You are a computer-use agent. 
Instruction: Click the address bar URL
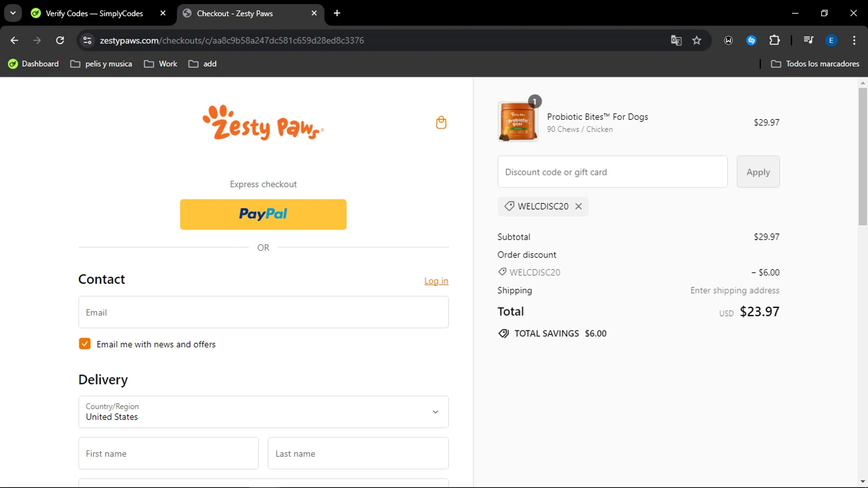[x=231, y=41]
